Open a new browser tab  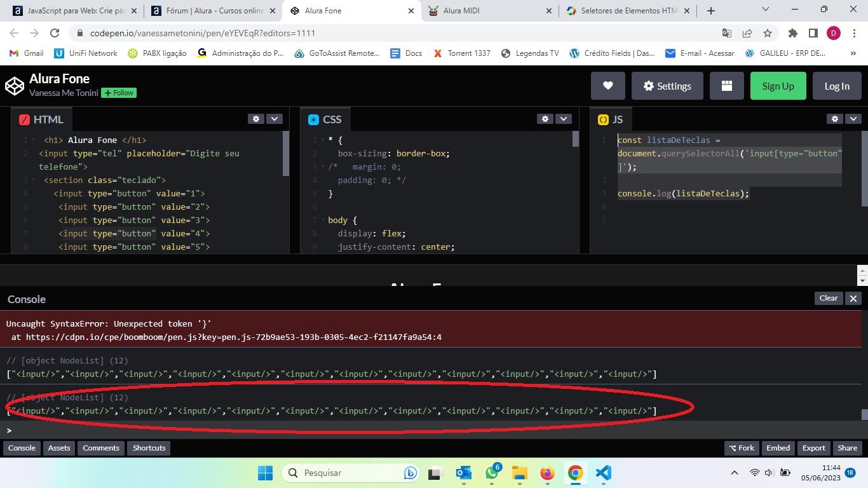coord(711,11)
